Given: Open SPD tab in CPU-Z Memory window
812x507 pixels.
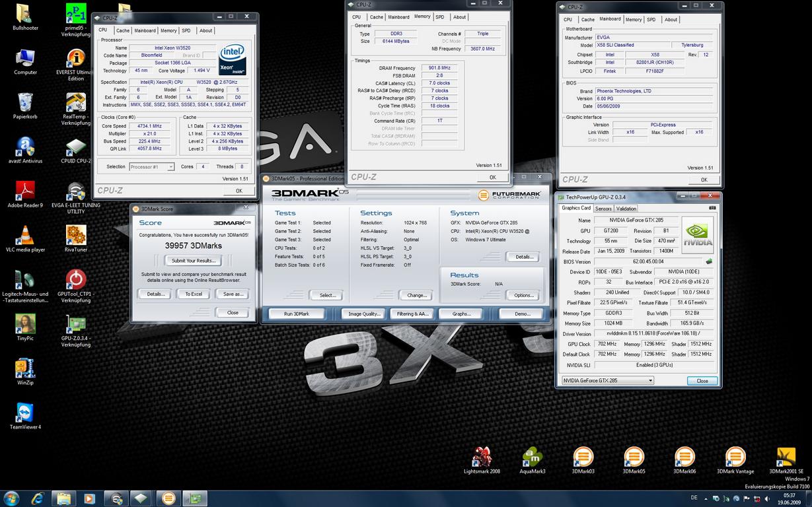Looking at the screenshot, I should [x=440, y=17].
